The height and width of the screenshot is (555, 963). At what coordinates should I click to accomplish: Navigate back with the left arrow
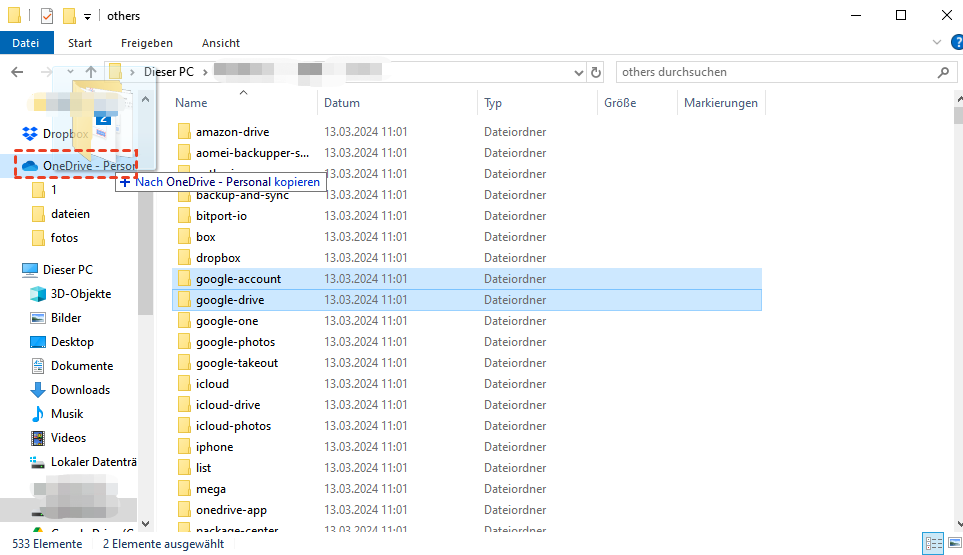(17, 72)
